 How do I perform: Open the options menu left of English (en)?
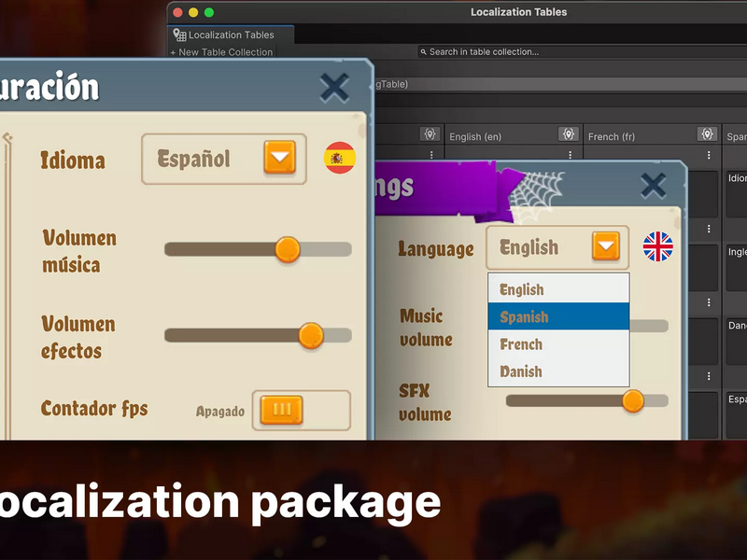click(431, 155)
